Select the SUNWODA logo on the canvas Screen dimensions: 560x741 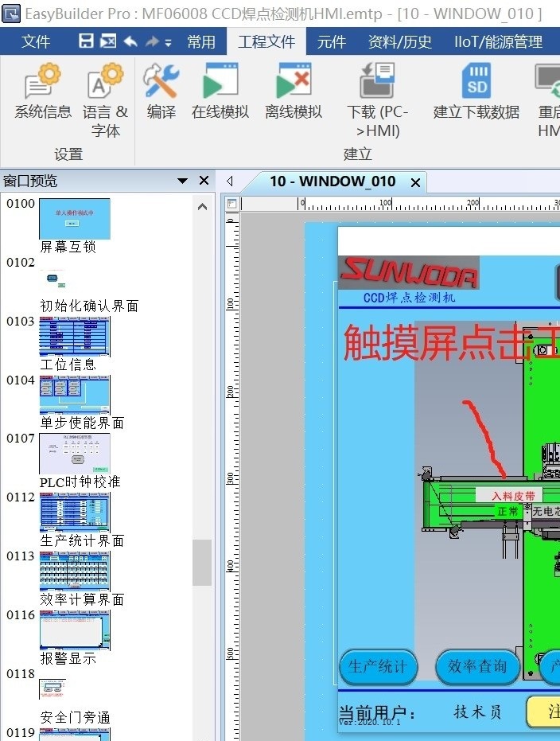point(409,273)
